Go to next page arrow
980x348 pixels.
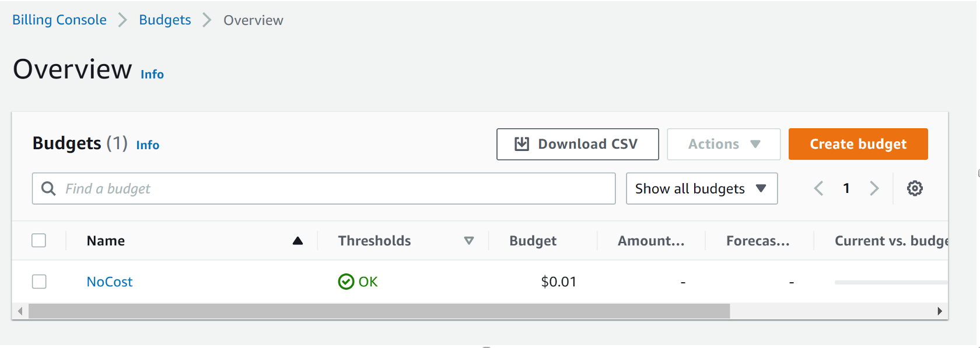coord(874,188)
